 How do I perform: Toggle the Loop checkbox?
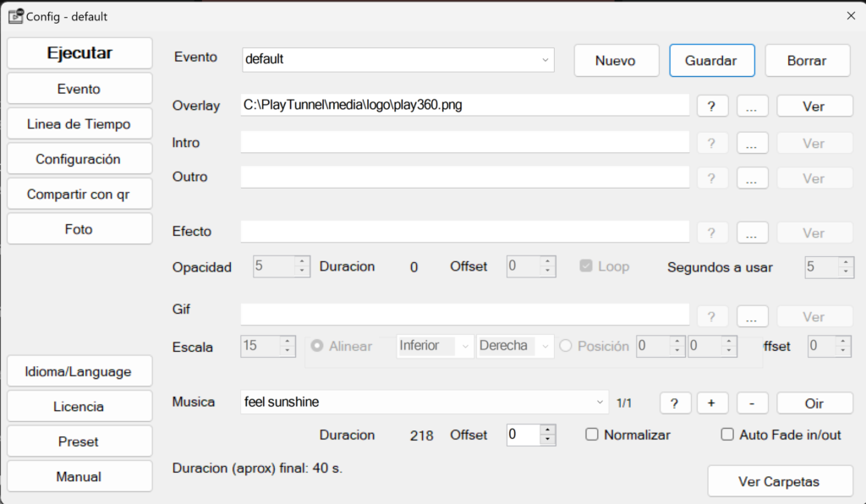click(585, 266)
